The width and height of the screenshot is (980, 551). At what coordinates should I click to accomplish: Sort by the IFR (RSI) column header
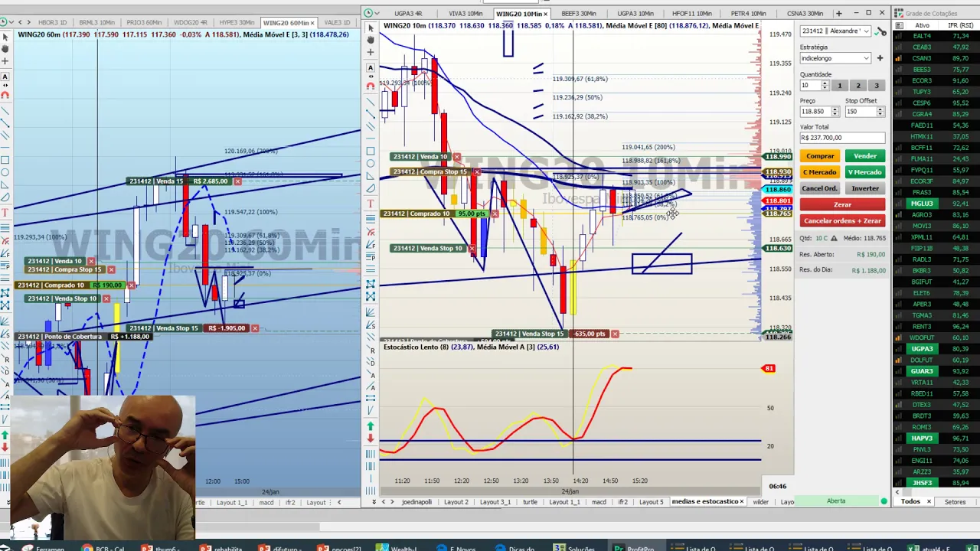coord(959,25)
